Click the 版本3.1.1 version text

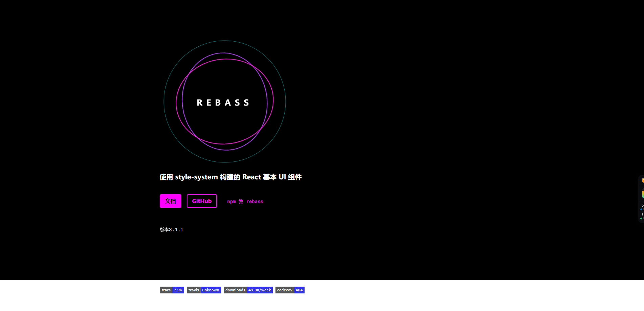[171, 229]
